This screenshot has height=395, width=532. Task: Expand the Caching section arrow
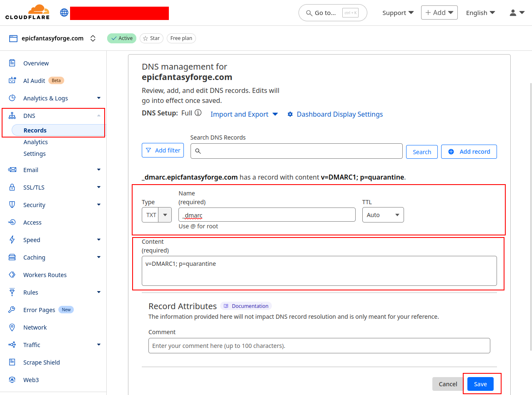point(99,257)
